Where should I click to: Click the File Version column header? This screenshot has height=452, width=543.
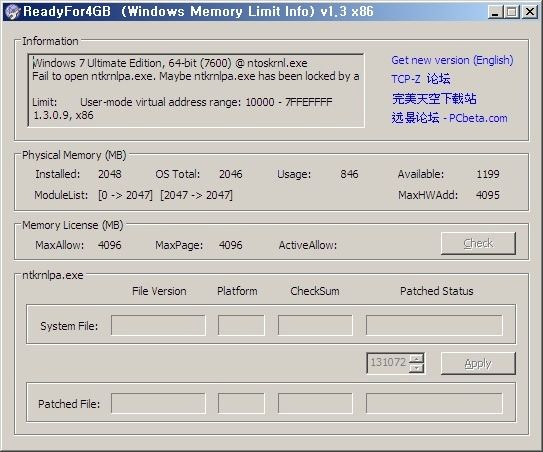click(x=159, y=291)
